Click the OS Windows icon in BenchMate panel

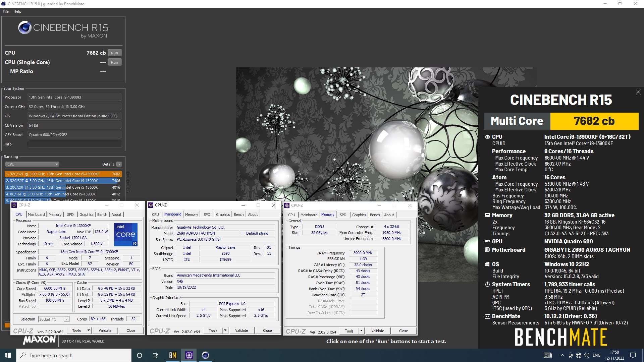(487, 264)
